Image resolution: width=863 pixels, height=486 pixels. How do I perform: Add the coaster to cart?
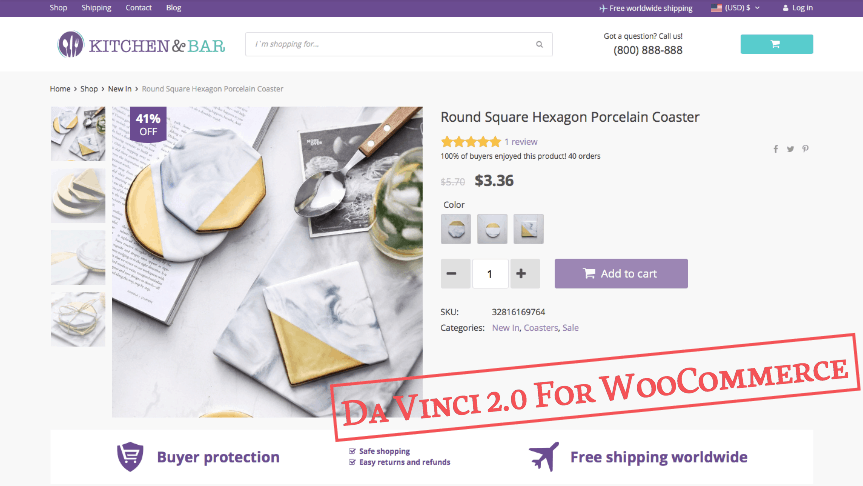[621, 274]
